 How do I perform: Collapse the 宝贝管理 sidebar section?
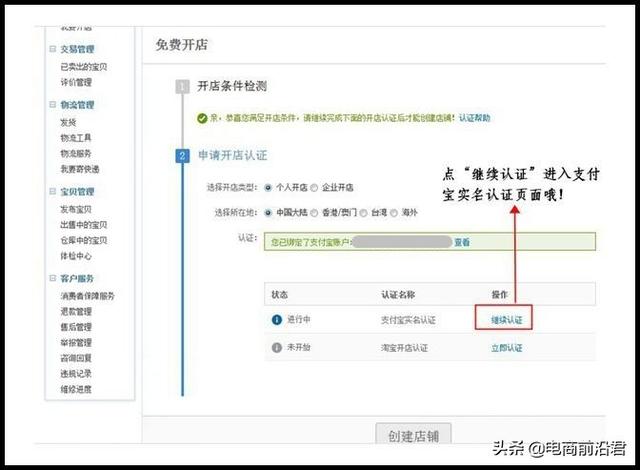tap(52, 191)
